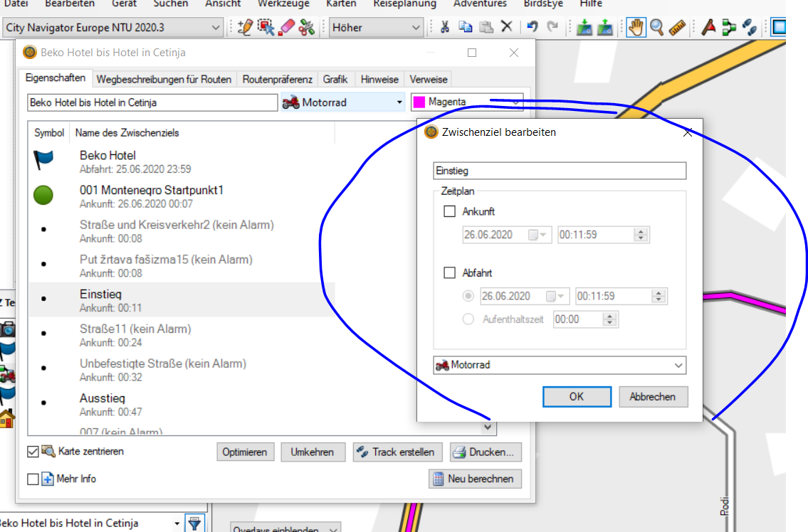The height and width of the screenshot is (532, 808).
Task: Tick the Abfahrt checkbox
Action: coord(449,272)
